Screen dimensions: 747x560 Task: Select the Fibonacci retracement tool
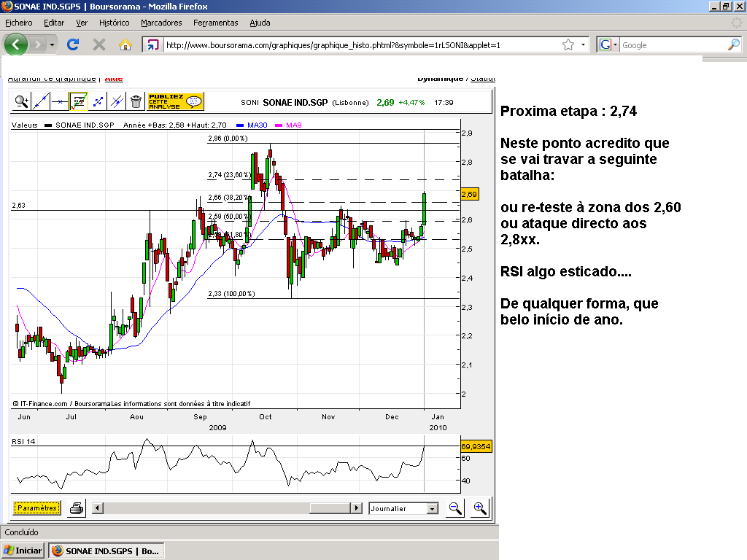(79, 101)
